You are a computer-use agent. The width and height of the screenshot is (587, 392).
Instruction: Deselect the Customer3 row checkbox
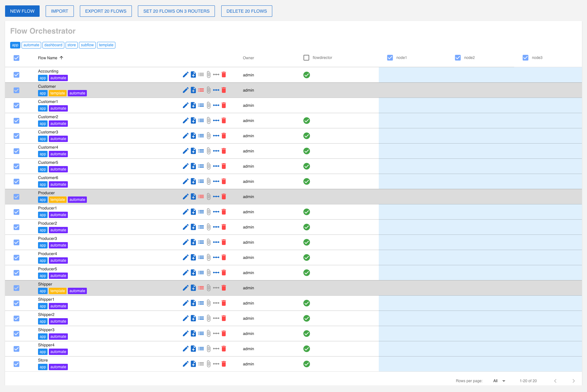(16, 136)
